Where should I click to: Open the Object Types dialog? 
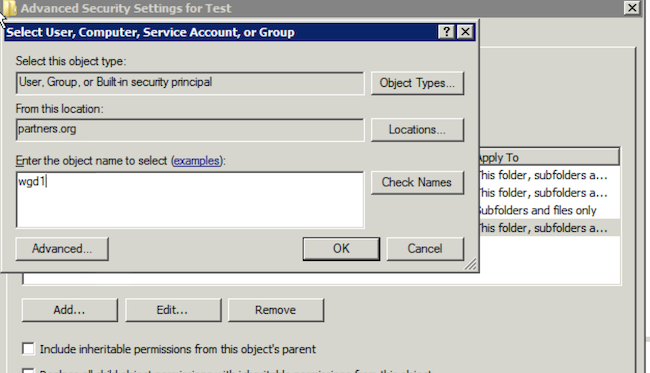pyautogui.click(x=417, y=83)
